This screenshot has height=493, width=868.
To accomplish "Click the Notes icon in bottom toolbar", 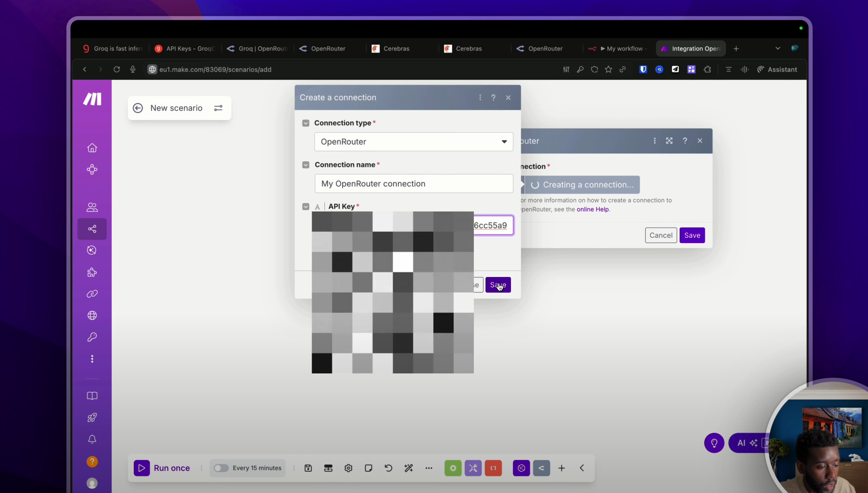I will coord(368,468).
